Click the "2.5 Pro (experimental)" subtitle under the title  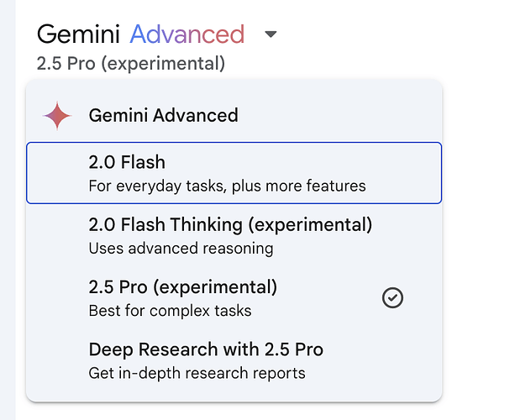(131, 63)
